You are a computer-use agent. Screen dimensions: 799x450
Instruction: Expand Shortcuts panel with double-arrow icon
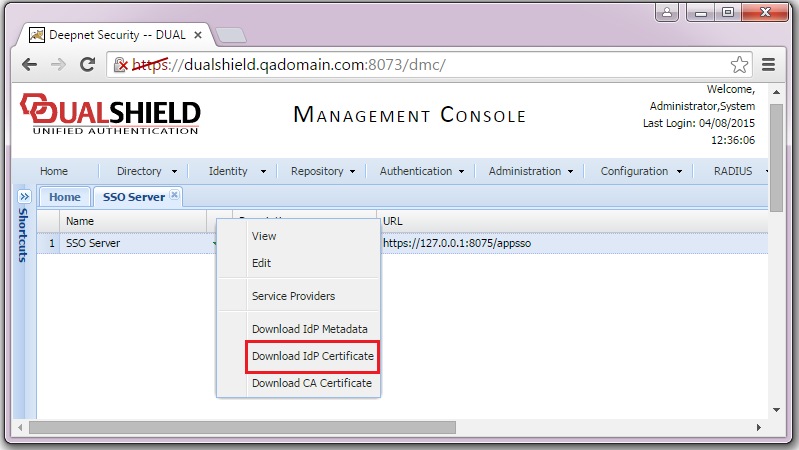(x=24, y=197)
